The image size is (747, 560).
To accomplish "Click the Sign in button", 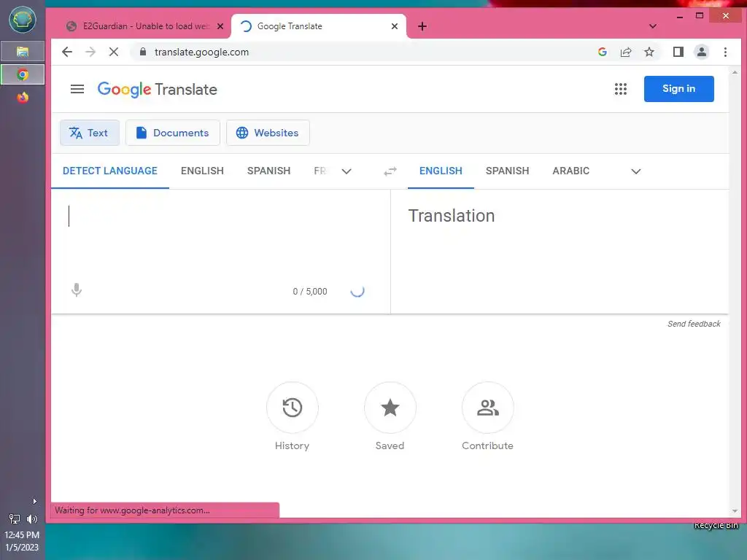I will (678, 89).
